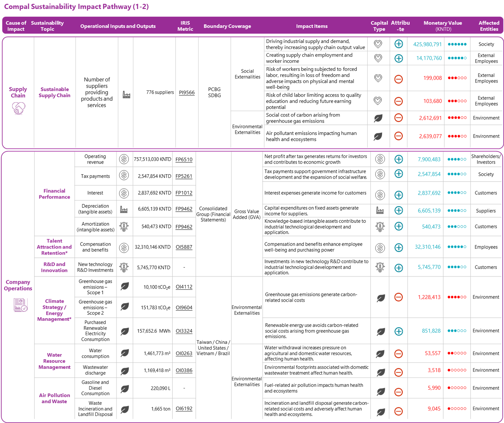The image size is (504, 423).
Task: Click the value 14,170,760
Action: pos(429,58)
